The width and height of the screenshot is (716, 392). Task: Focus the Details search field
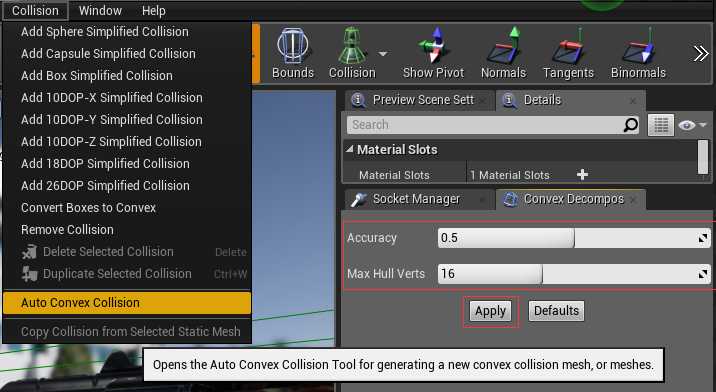(493, 125)
